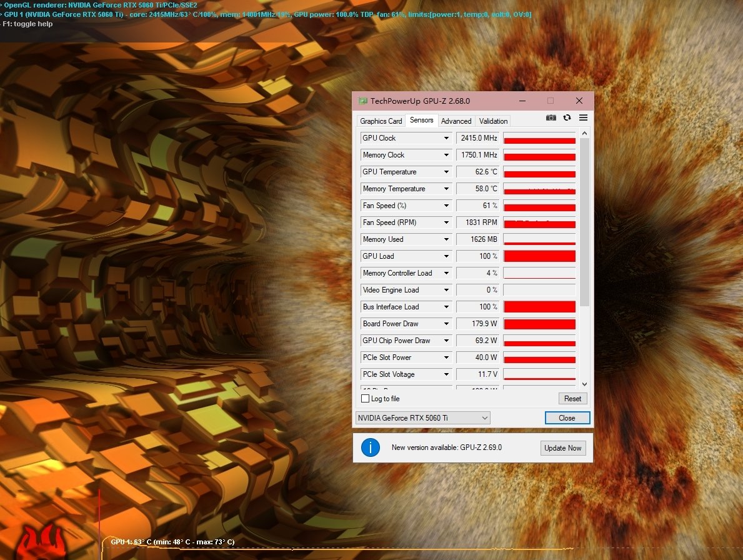Expand the Bus Interface Load dropdown
The width and height of the screenshot is (743, 560).
tap(446, 307)
